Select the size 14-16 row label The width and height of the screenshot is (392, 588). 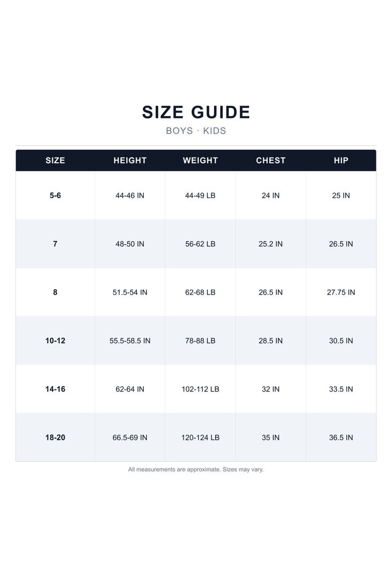(55, 389)
